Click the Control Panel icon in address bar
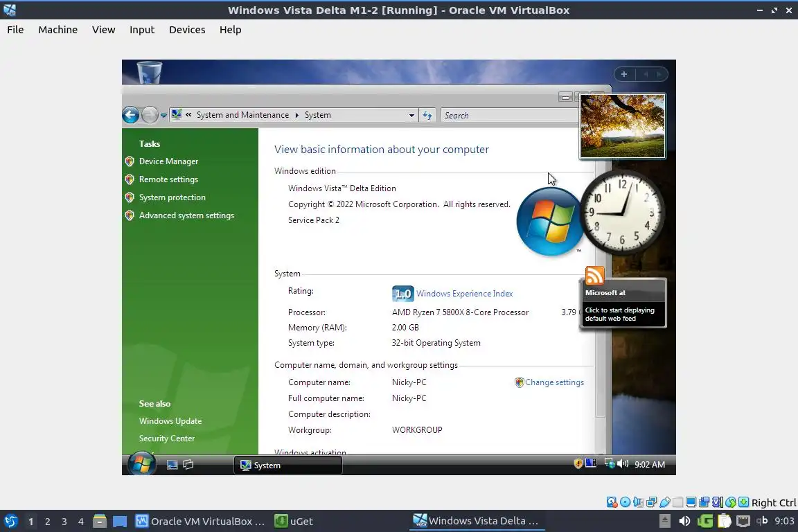 click(x=177, y=114)
